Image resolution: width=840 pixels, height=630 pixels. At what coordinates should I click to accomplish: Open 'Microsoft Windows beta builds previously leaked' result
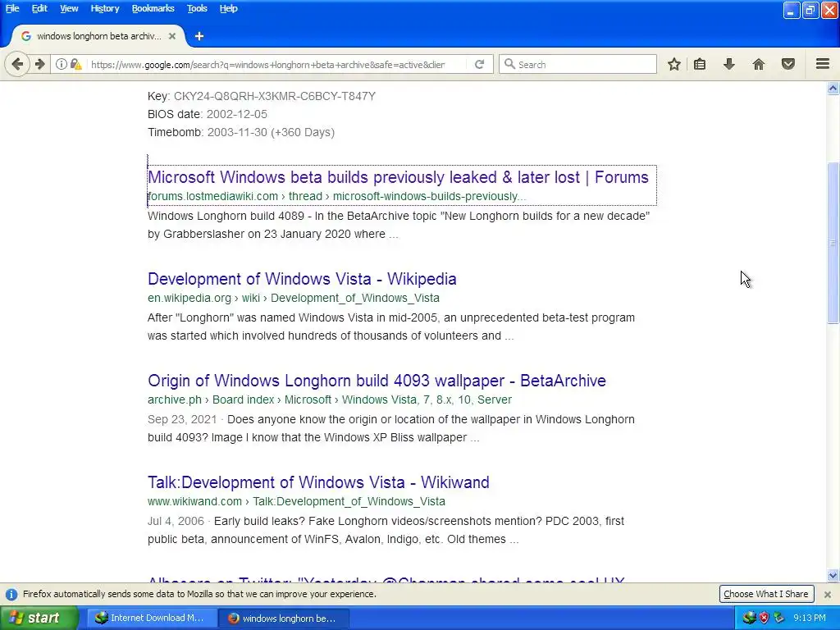[x=398, y=177]
